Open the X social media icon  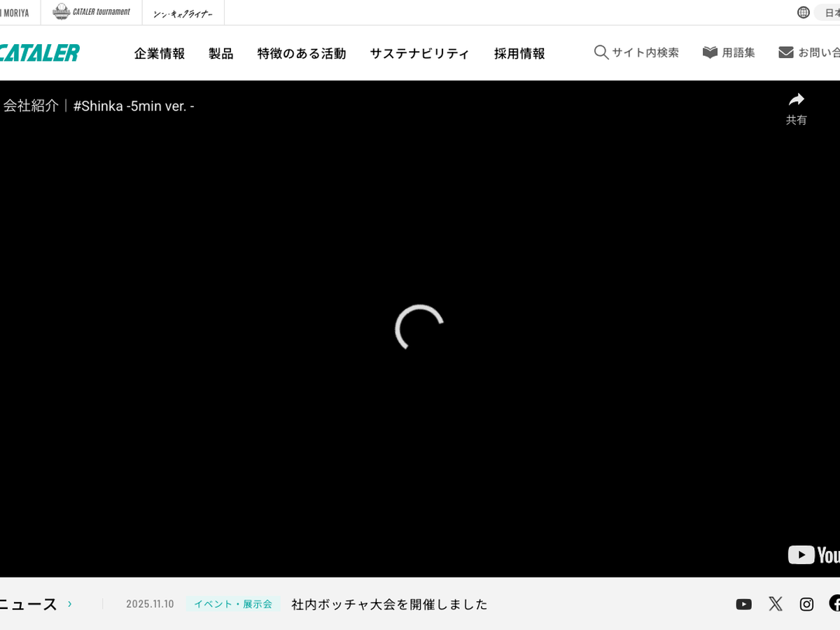776,604
